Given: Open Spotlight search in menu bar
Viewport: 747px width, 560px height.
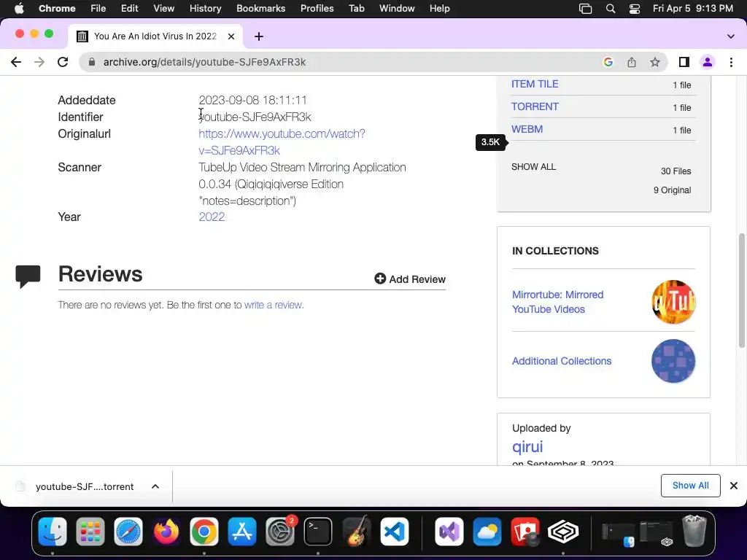Looking at the screenshot, I should (x=611, y=8).
